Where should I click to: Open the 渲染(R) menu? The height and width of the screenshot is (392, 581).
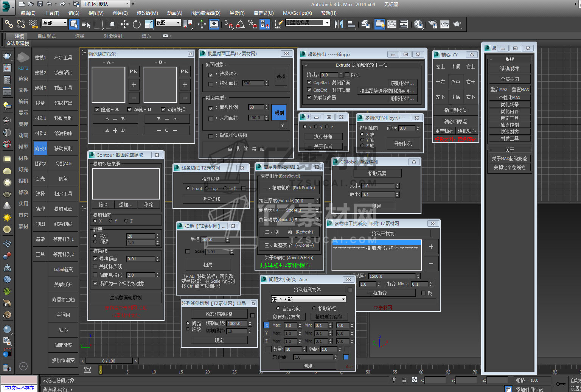(237, 13)
